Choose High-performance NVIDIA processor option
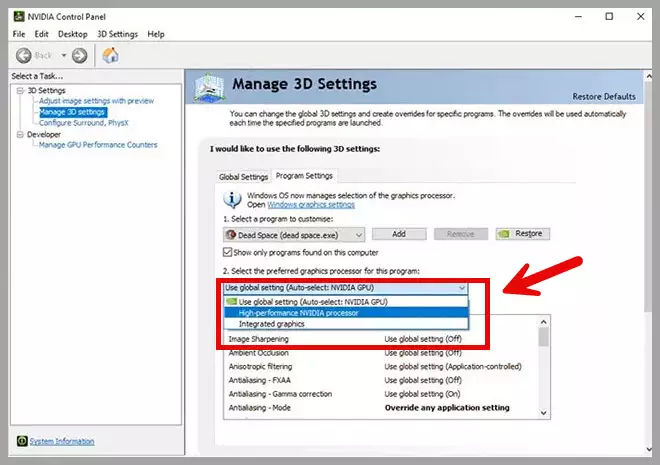Viewport: 660px width, 465px height. [346, 313]
